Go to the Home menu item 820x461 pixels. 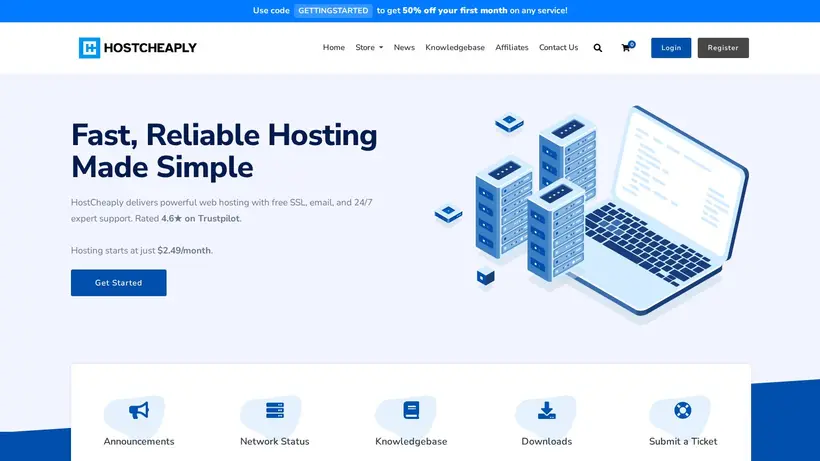(334, 48)
